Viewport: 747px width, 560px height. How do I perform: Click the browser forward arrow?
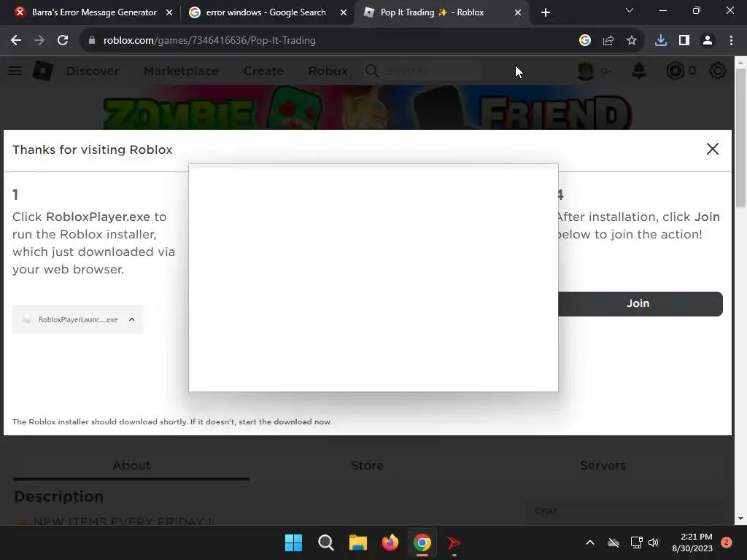(x=39, y=41)
